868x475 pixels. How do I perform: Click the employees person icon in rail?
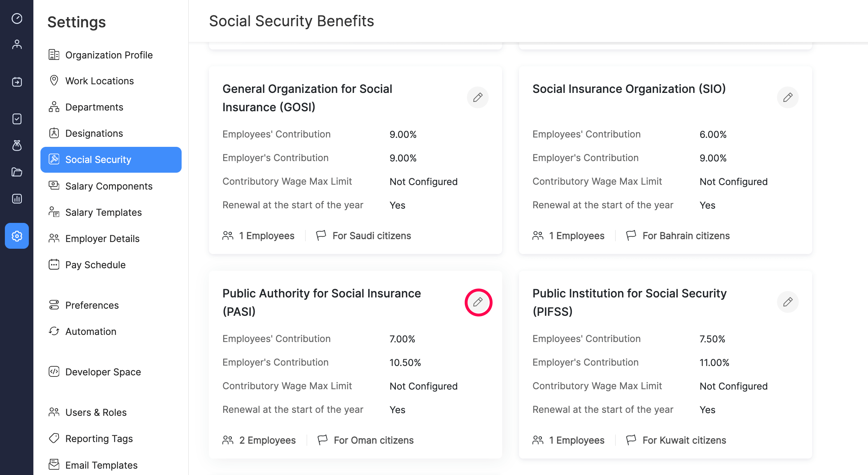17,45
